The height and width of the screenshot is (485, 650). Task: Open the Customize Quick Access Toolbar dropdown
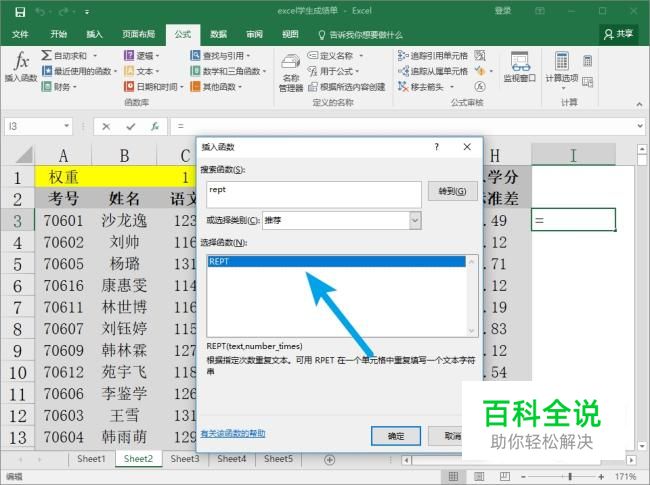click(x=87, y=12)
